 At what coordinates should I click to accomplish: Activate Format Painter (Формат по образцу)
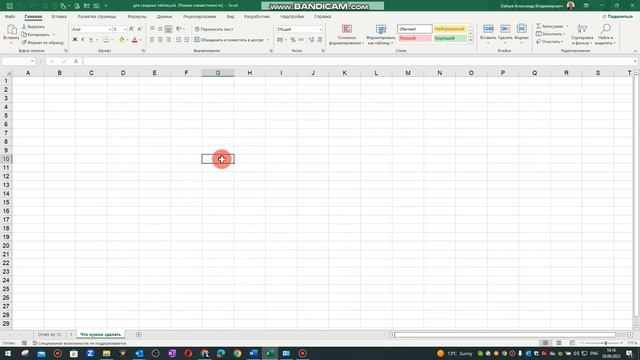click(42, 42)
